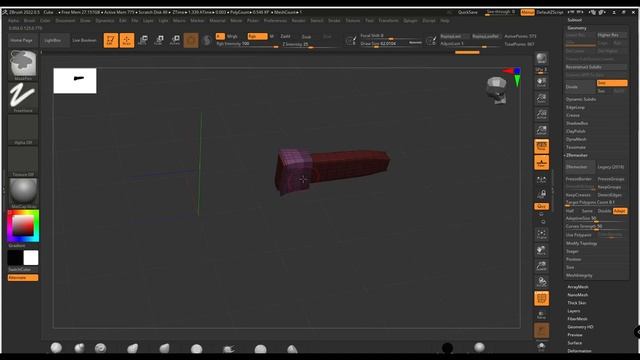Open the FreeHand stroke selector
The height and width of the screenshot is (360, 640).
(x=23, y=96)
